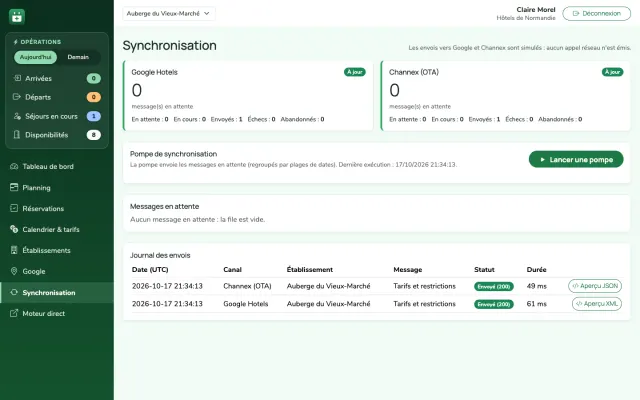Open Séjours en cours list
Image resolution: width=640 pixels, height=400 pixels.
(x=57, y=116)
